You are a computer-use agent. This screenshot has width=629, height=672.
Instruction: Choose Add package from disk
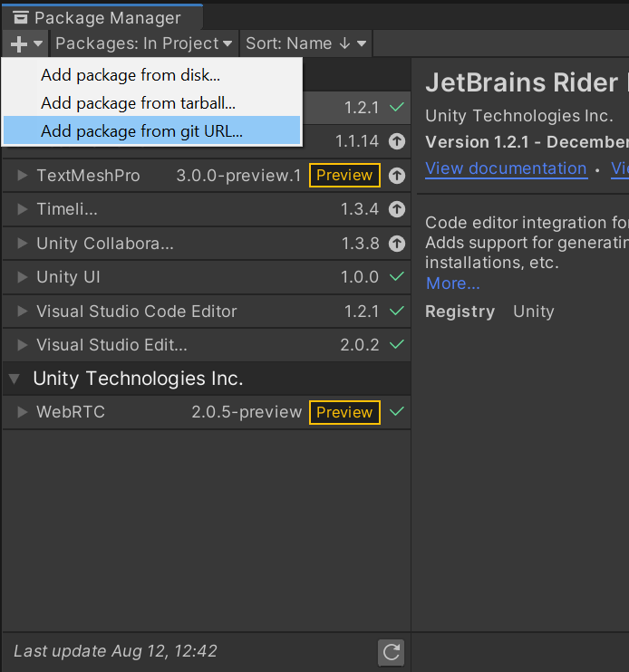151,75
